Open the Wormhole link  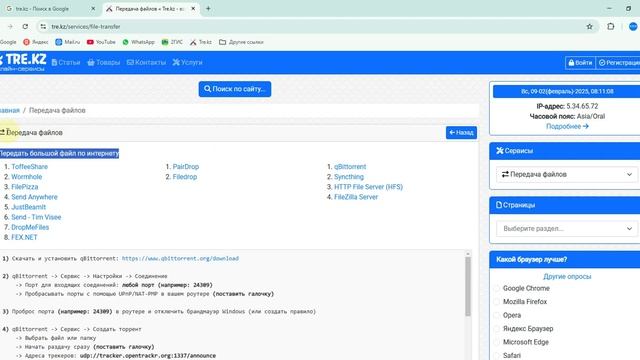tap(27, 177)
